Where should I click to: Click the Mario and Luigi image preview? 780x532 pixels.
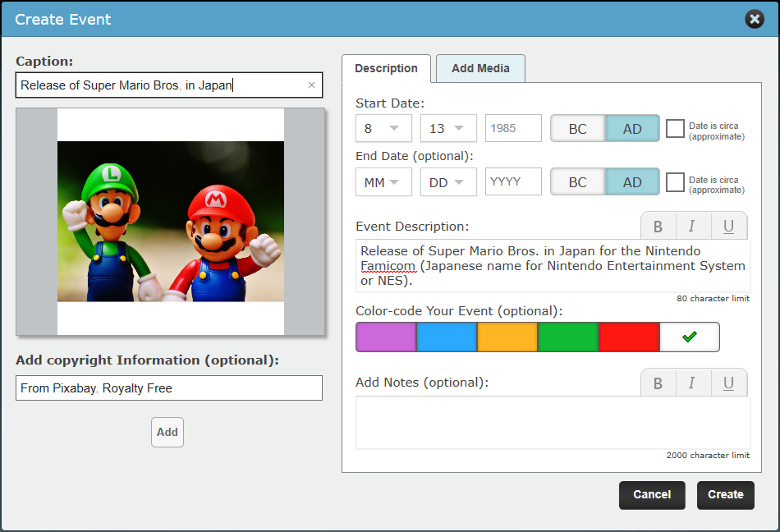click(171, 222)
